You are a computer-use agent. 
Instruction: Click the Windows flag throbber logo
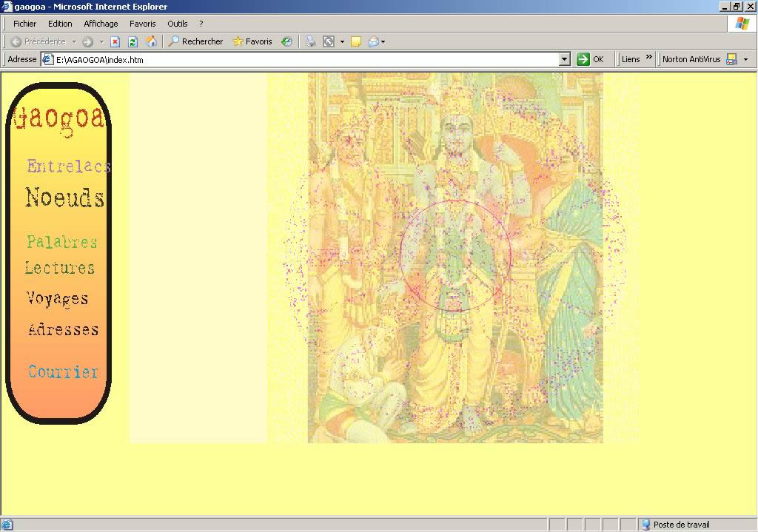tap(742, 24)
